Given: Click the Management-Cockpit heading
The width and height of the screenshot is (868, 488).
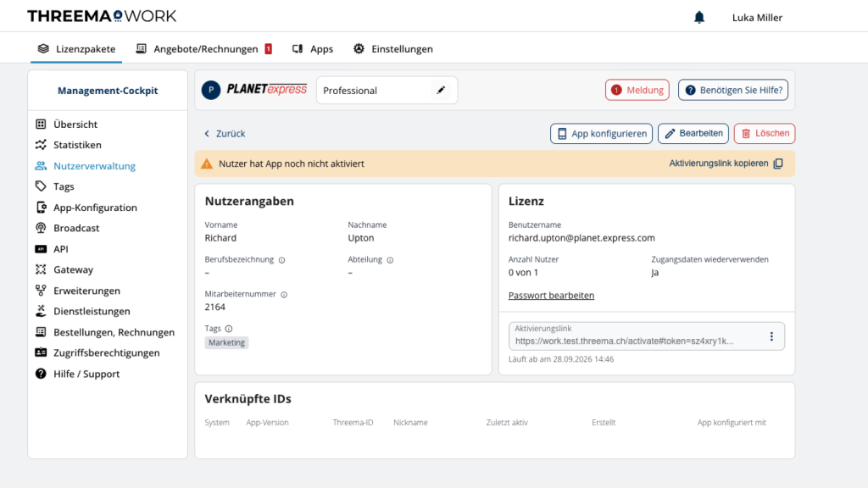Looking at the screenshot, I should point(108,90).
